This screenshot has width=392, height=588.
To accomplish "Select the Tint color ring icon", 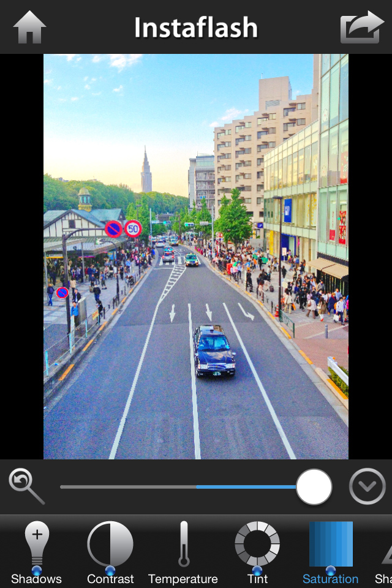I will pyautogui.click(x=257, y=543).
